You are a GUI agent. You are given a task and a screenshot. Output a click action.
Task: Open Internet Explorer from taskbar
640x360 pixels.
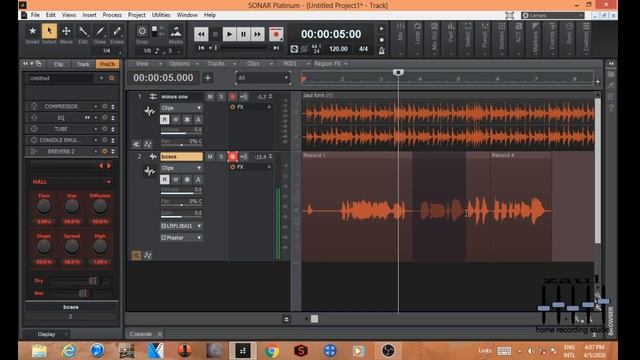[69, 351]
